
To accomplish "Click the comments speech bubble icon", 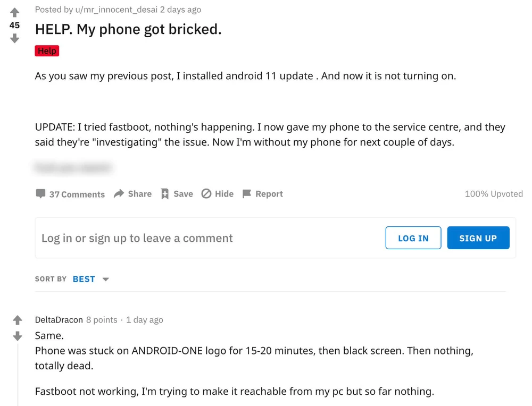I will click(40, 194).
